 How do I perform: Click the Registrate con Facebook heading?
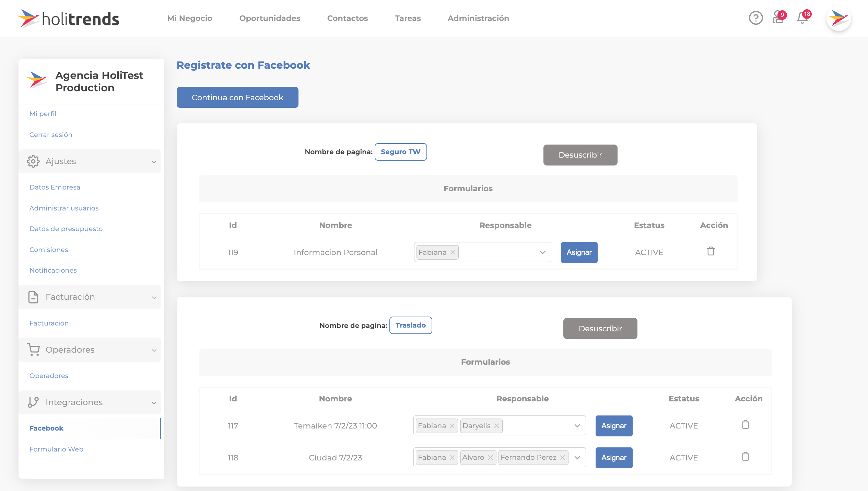tap(243, 65)
